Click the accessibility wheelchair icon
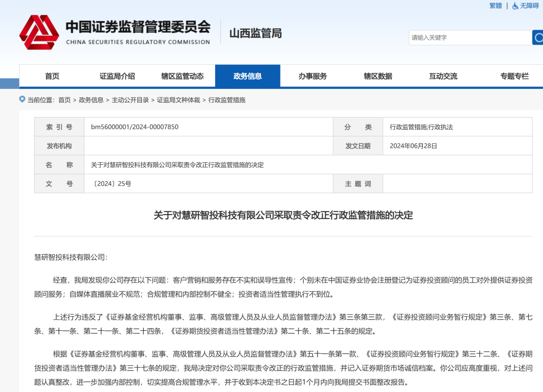The height and width of the screenshot is (392, 543). click(x=515, y=6)
